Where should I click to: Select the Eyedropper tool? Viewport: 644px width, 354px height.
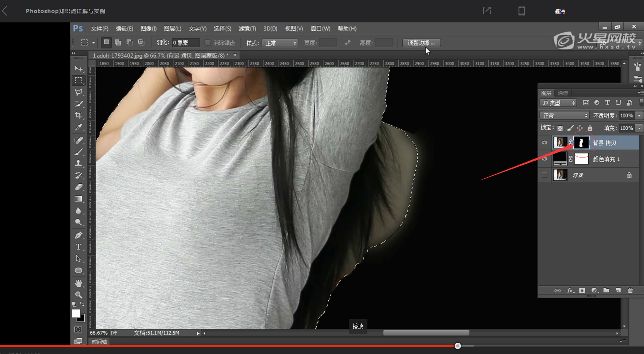tap(78, 127)
